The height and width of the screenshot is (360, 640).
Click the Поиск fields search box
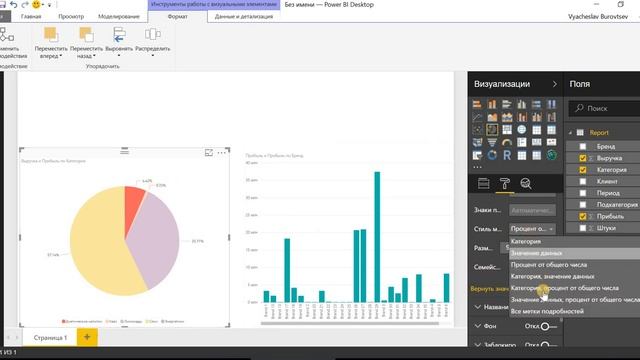pyautogui.click(x=604, y=109)
